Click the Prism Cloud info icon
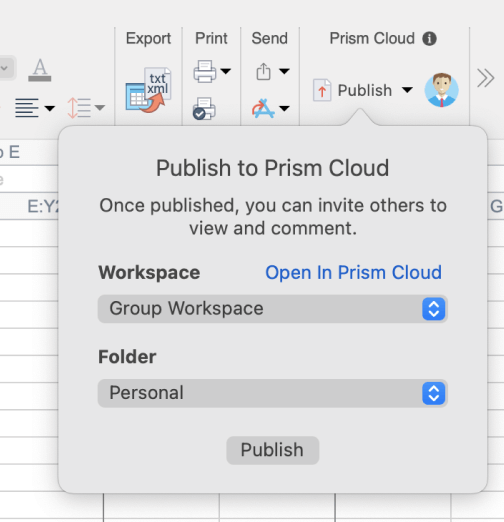504x522 pixels. click(429, 39)
